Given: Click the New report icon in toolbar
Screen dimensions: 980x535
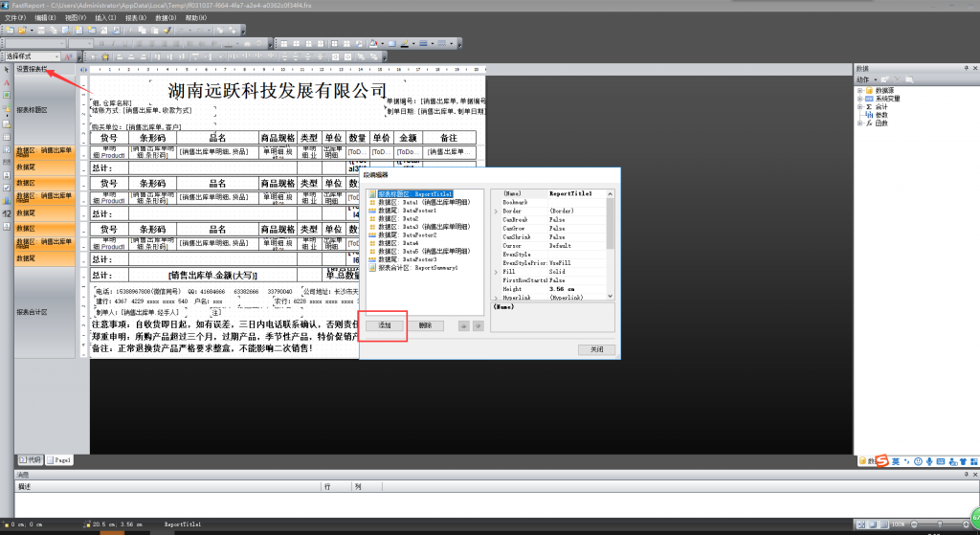Looking at the screenshot, I should click(10, 30).
